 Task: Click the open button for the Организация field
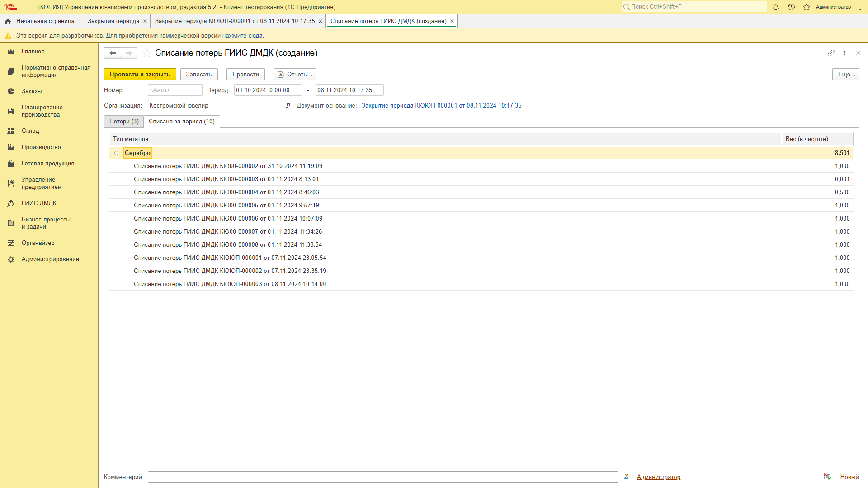288,106
